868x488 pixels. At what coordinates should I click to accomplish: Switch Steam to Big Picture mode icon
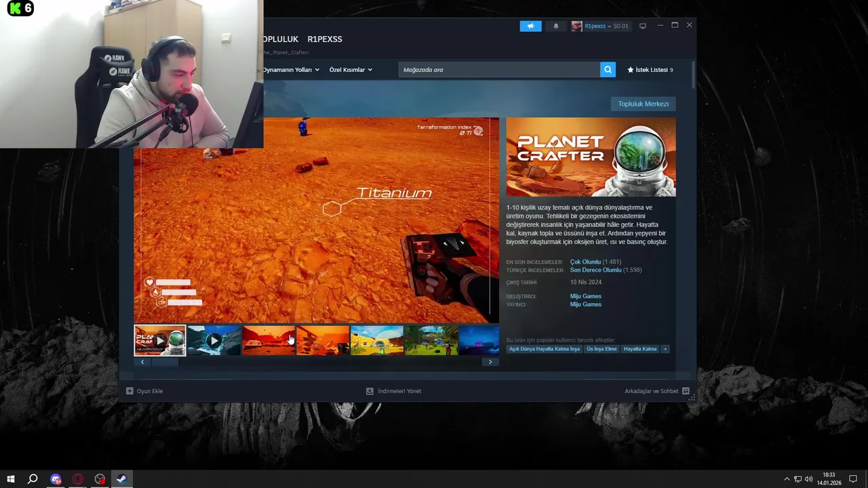coord(643,26)
